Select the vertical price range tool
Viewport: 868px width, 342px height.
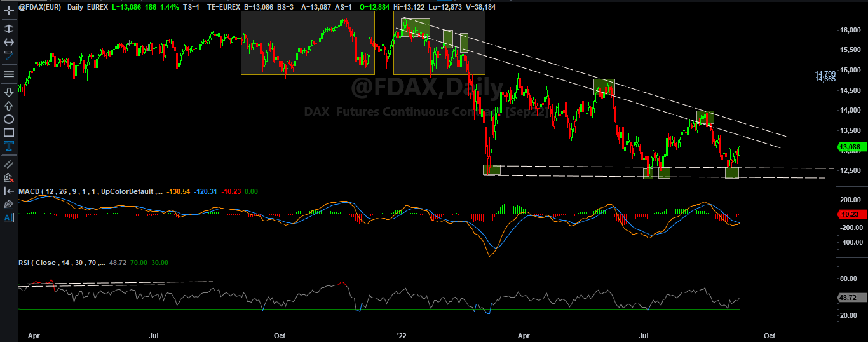tap(9, 29)
